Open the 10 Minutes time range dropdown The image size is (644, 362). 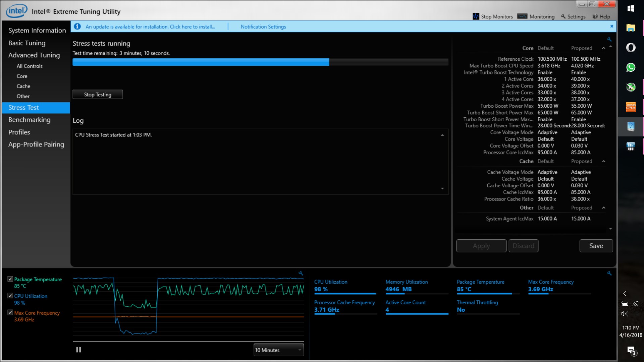click(279, 350)
